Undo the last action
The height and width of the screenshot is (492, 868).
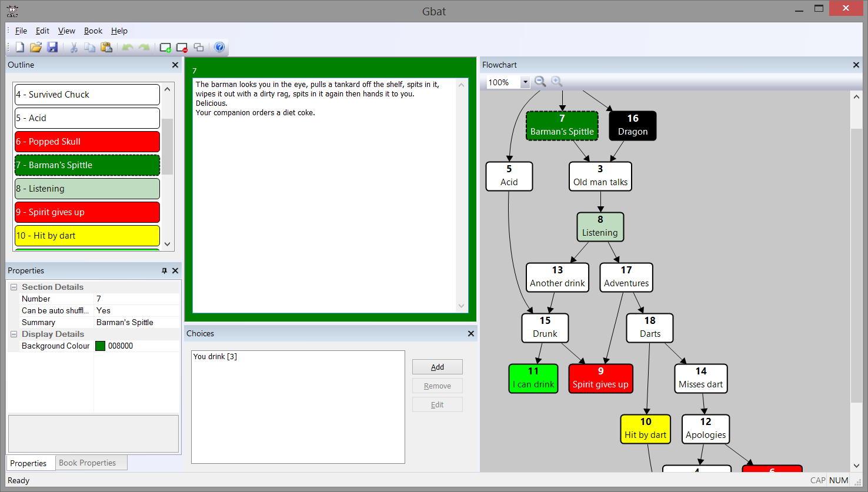coord(128,48)
